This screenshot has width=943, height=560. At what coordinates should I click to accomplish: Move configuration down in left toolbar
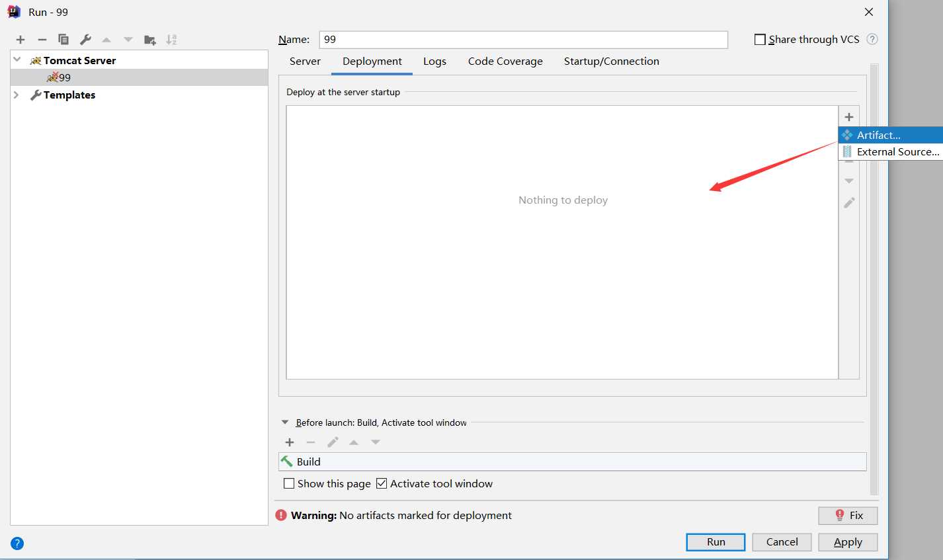pos(128,40)
